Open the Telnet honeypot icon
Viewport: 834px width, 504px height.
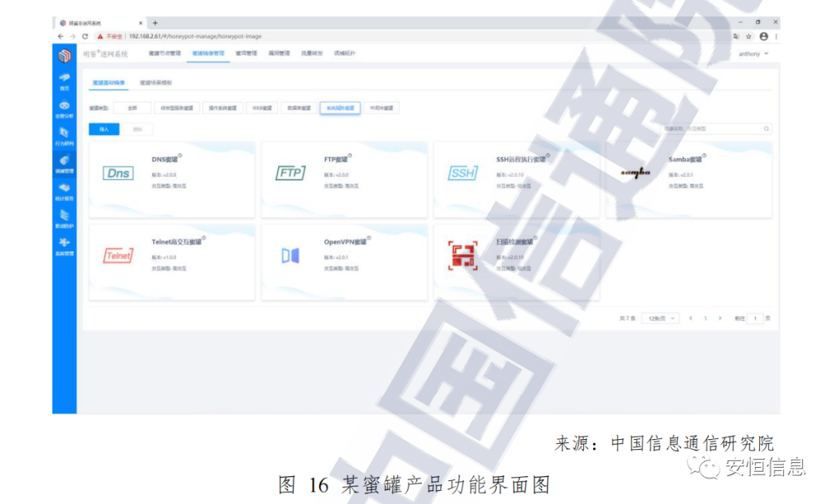click(118, 255)
